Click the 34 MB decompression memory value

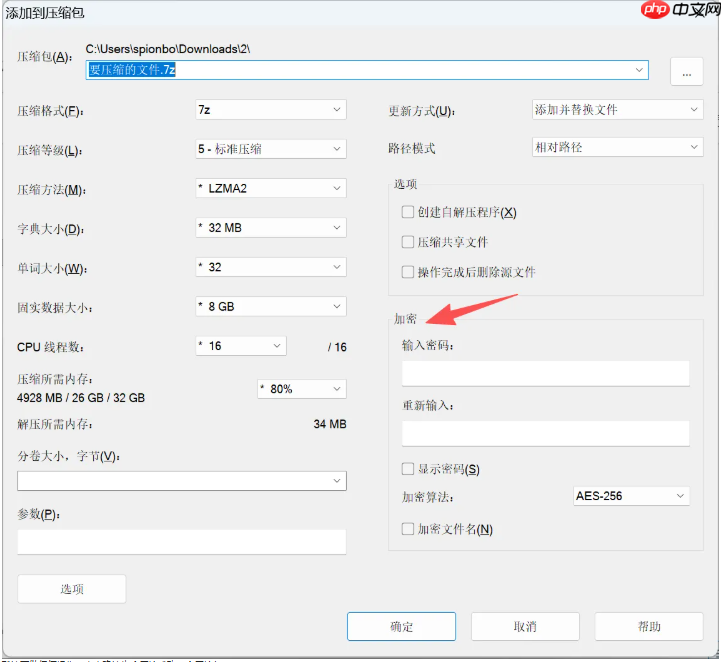[x=330, y=424]
